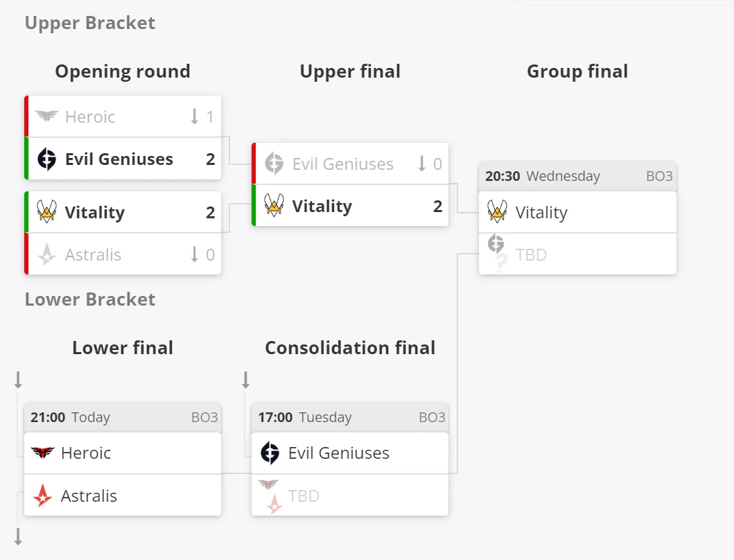Click the Heroic logo in the opening round
Screen dimensions: 734x560
click(47, 115)
